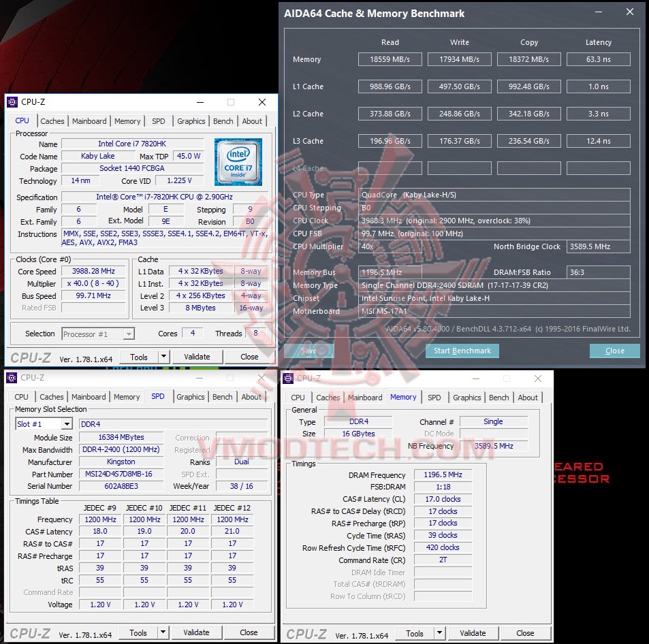
Task: Open About tab in top CPU-Z window
Action: 252,121
